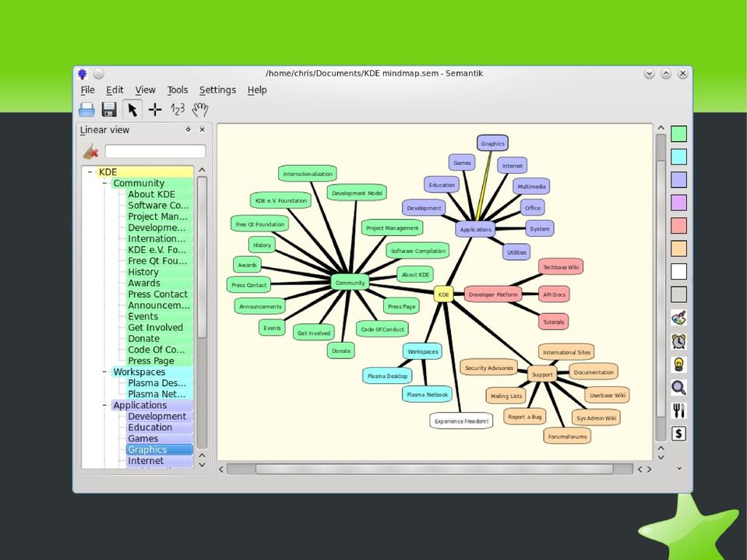Save the mindmap with floppy icon
The width and height of the screenshot is (747, 560).
(x=109, y=110)
